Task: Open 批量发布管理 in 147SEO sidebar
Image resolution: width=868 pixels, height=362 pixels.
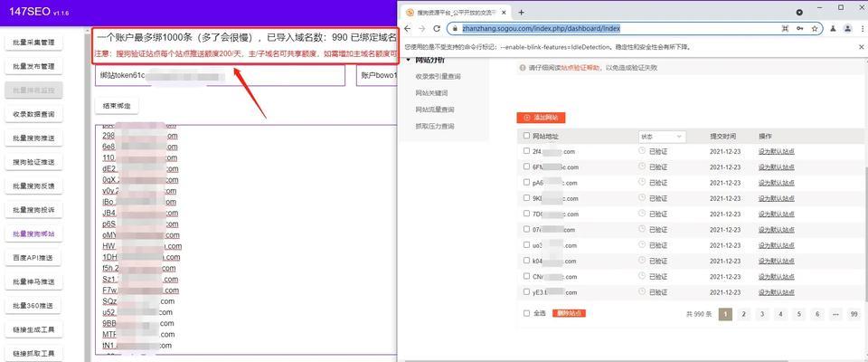Action: coord(33,66)
